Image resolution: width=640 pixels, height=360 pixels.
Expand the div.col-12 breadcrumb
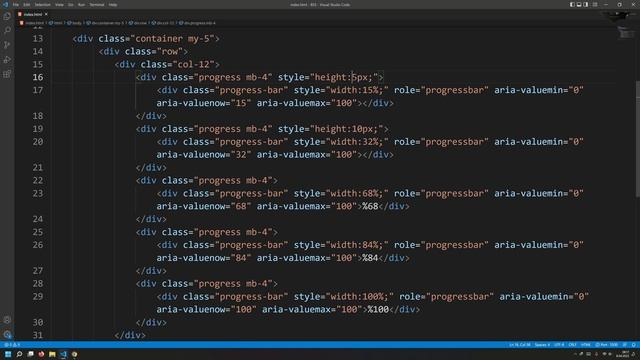[x=163, y=23]
